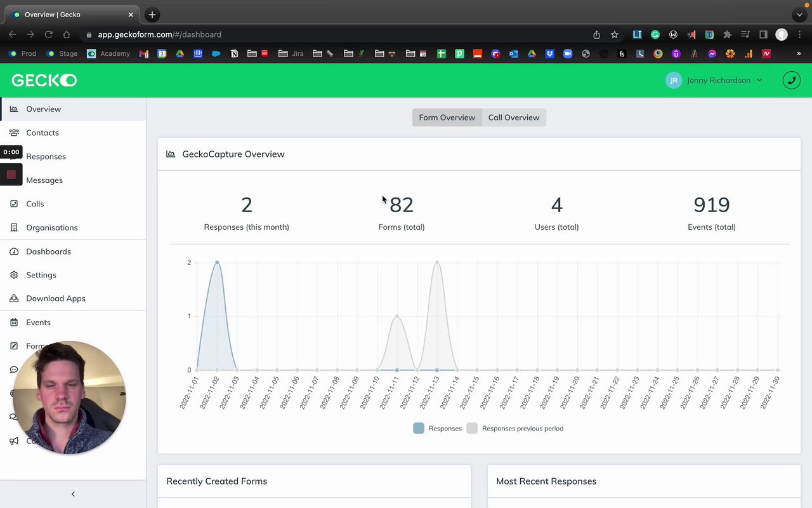Screen dimensions: 812x508
Task: Open the Events calendar icon
Action: point(14,323)
